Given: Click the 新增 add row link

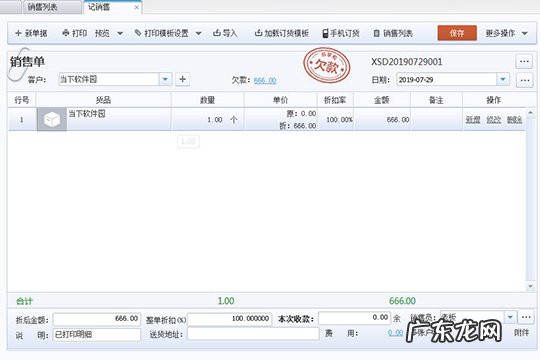Looking at the screenshot, I should (473, 120).
